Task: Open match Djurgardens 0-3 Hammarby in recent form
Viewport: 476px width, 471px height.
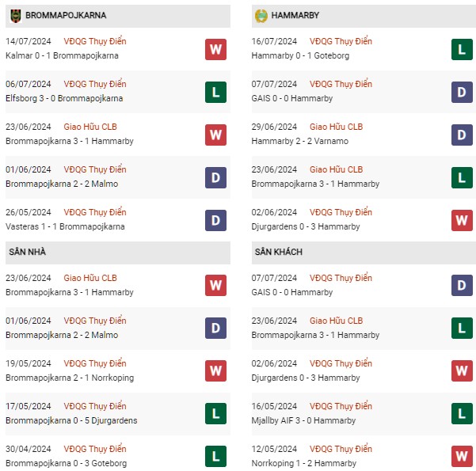Action: point(306,226)
